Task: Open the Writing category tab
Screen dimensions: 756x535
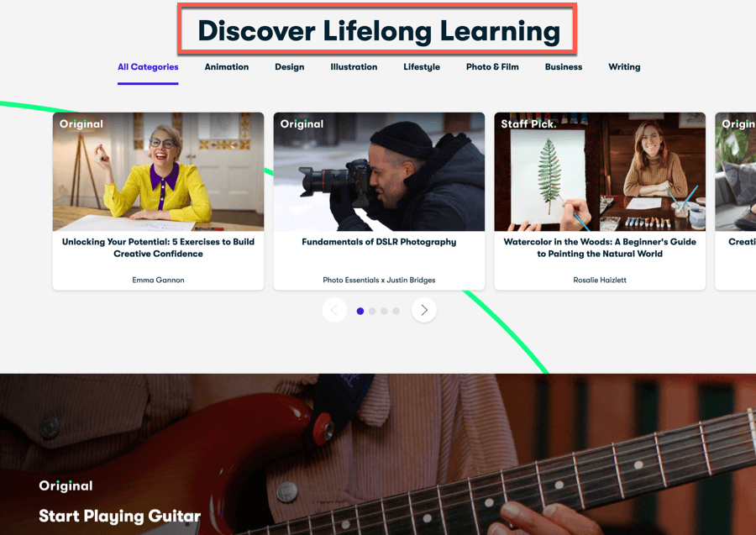Action: (x=624, y=67)
